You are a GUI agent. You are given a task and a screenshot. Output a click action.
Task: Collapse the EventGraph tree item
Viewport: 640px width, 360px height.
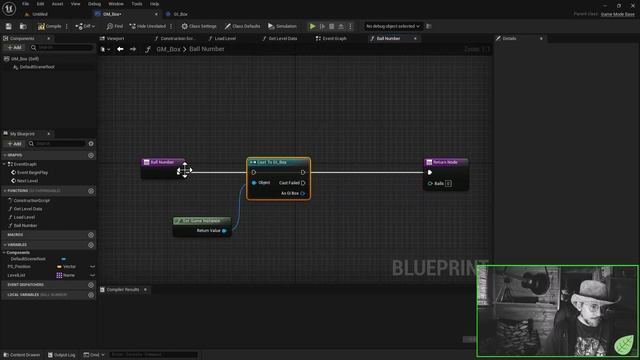pos(4,164)
